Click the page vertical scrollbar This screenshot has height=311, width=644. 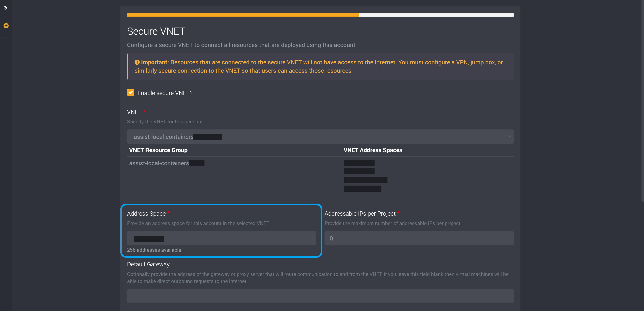tap(642, 101)
